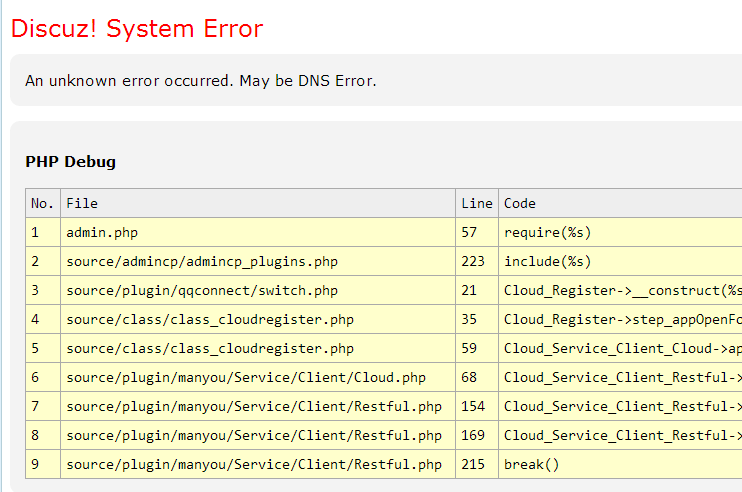The height and width of the screenshot is (492, 742).
Task: Click the 'PHP Debug' section title
Action: 71,162
